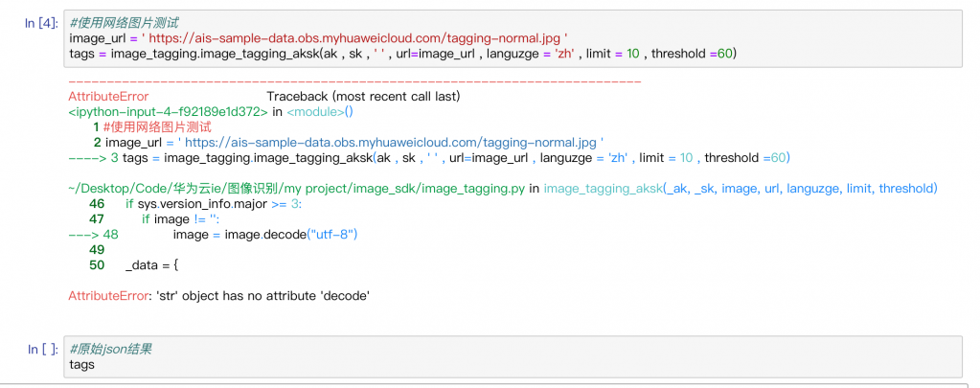The width and height of the screenshot is (980, 388).
Task: Select the empty In [ ] cell prompt
Action: click(41, 350)
